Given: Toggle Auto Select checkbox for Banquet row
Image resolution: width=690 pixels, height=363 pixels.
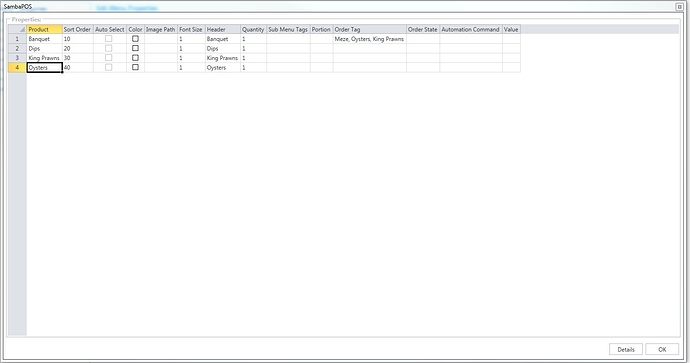Looking at the screenshot, I should point(109,39).
